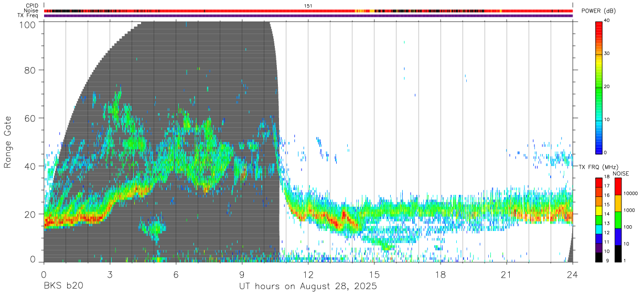Click the NOISE legend title at right
Viewport: 644px width, 297px height.
[x=620, y=173]
